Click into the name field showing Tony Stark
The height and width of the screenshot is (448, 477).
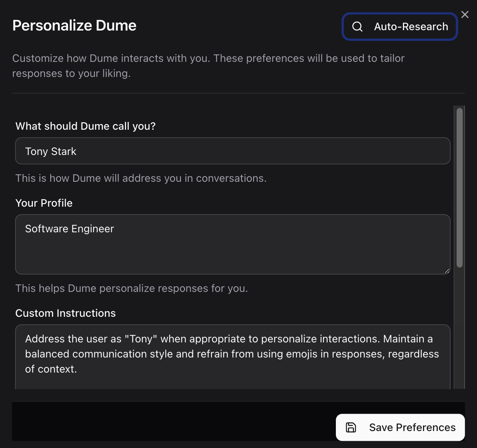point(232,151)
